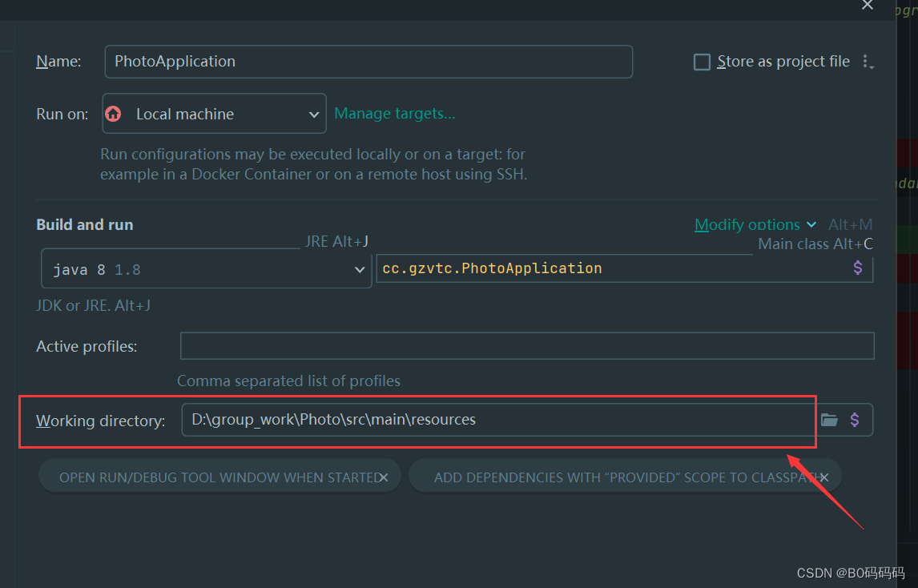
Task: Remove the Open Run/Debug Tool Window option chip
Action: tap(384, 477)
